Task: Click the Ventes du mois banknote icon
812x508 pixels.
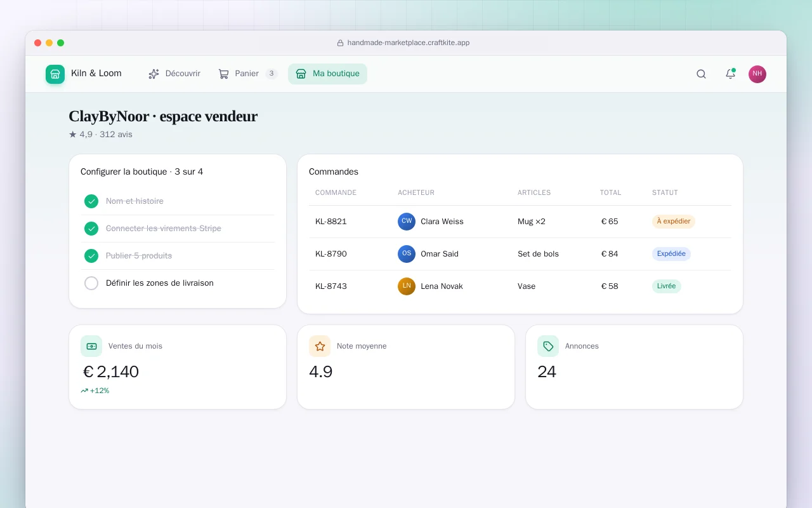Action: click(91, 346)
